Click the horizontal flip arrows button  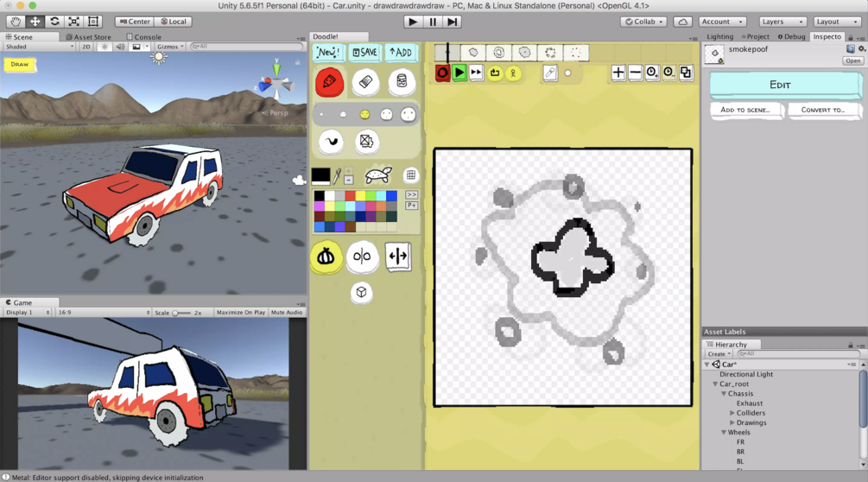point(398,257)
